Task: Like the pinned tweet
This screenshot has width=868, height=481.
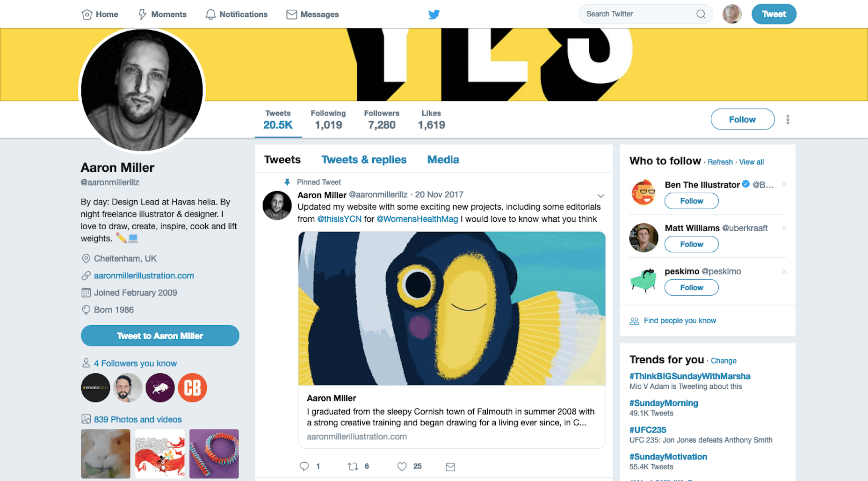Action: 402,466
